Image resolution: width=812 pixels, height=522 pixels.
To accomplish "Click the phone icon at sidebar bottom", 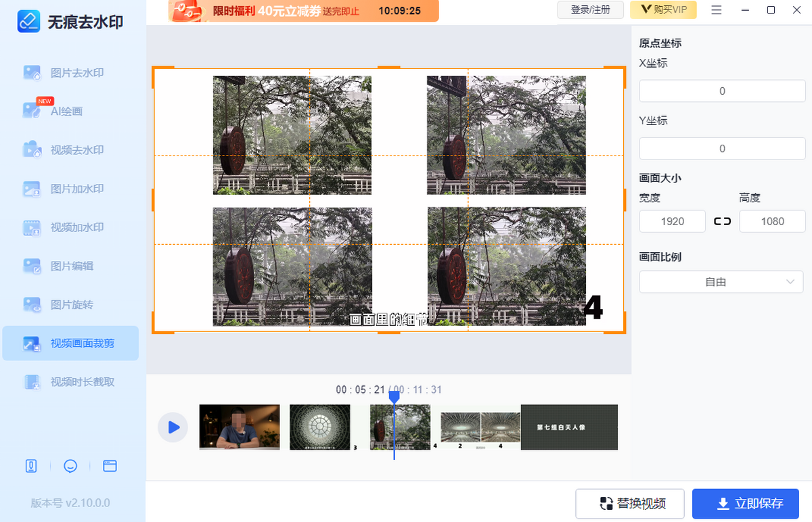I will pyautogui.click(x=30, y=466).
